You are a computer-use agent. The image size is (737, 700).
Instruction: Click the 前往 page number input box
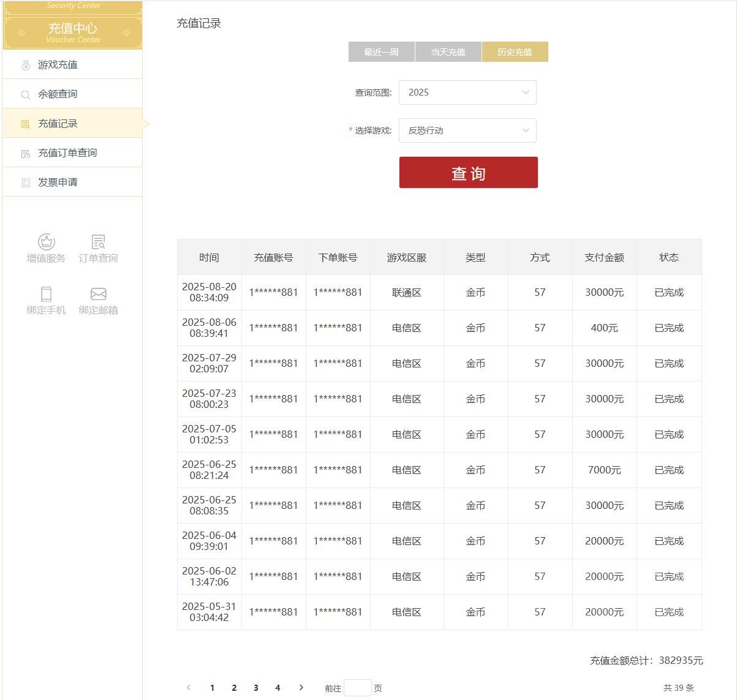(x=358, y=688)
